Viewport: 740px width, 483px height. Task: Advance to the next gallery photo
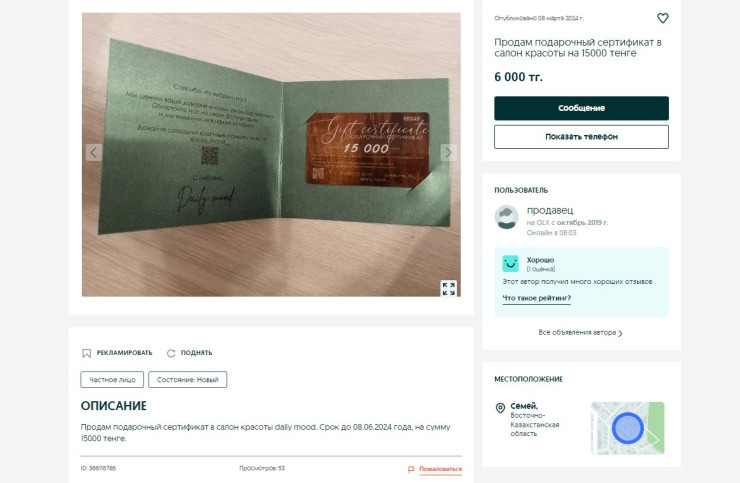pos(448,153)
